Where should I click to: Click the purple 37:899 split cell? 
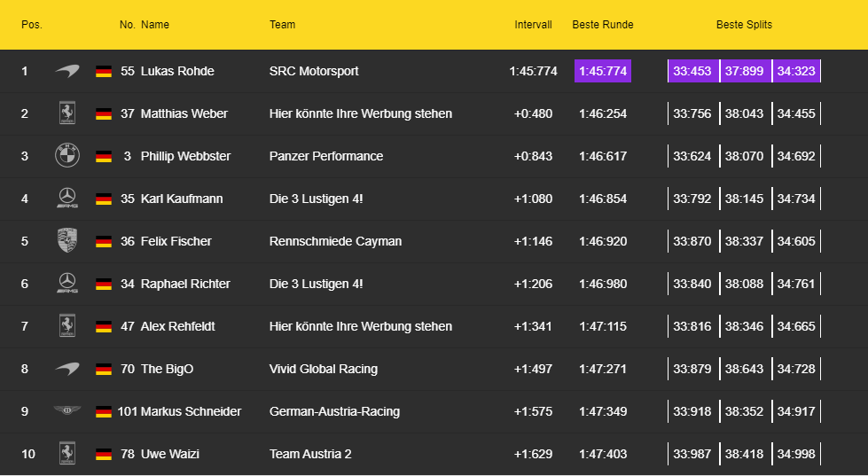click(x=744, y=71)
